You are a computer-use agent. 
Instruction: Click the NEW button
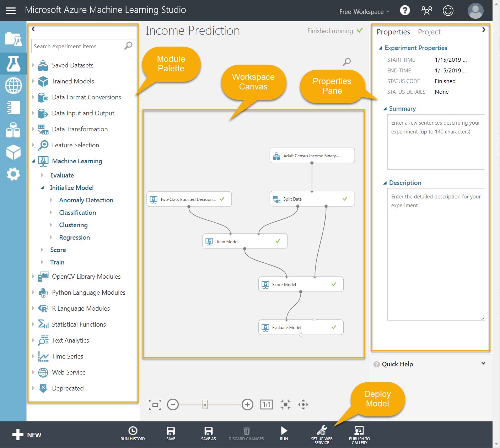[27, 435]
